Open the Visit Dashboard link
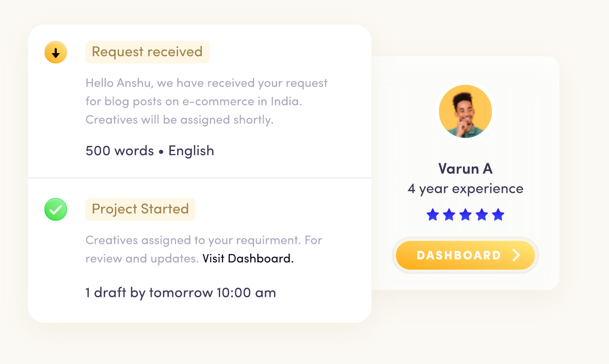609x364 pixels. click(248, 258)
